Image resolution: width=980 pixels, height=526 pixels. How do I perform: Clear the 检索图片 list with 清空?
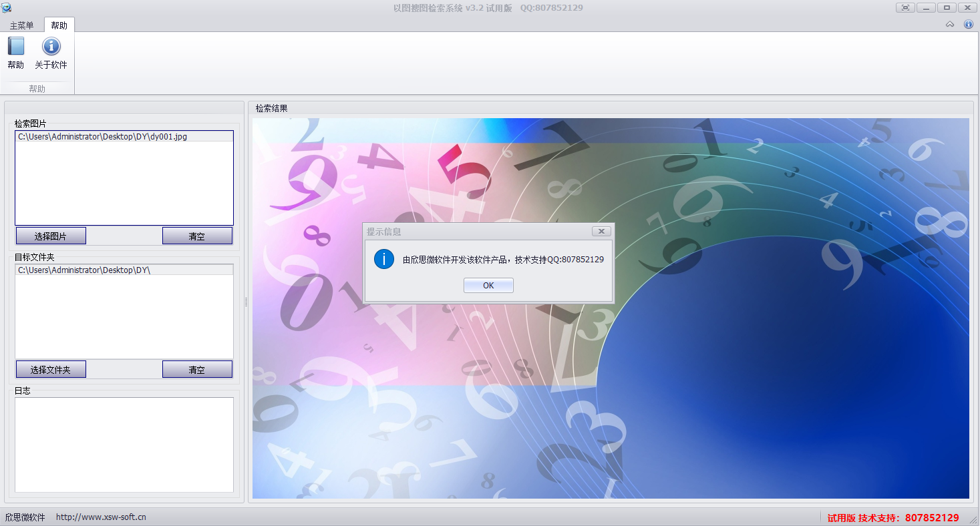click(x=197, y=236)
